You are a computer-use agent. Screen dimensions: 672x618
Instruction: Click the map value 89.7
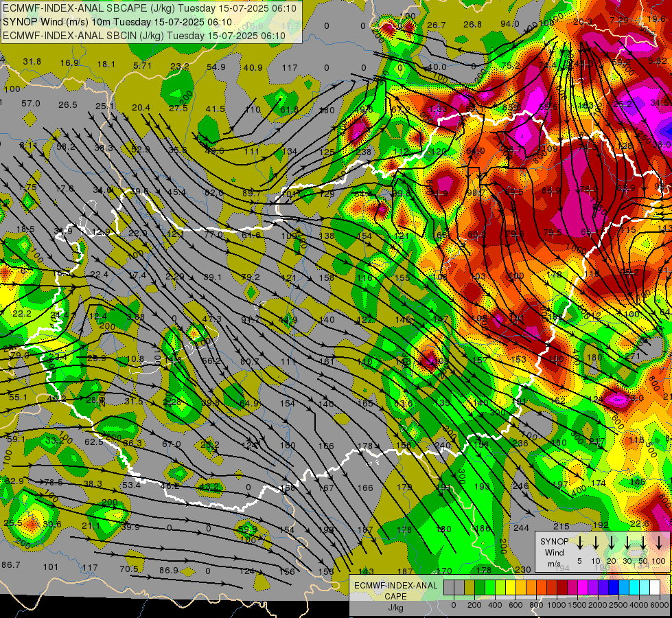[252, 194]
